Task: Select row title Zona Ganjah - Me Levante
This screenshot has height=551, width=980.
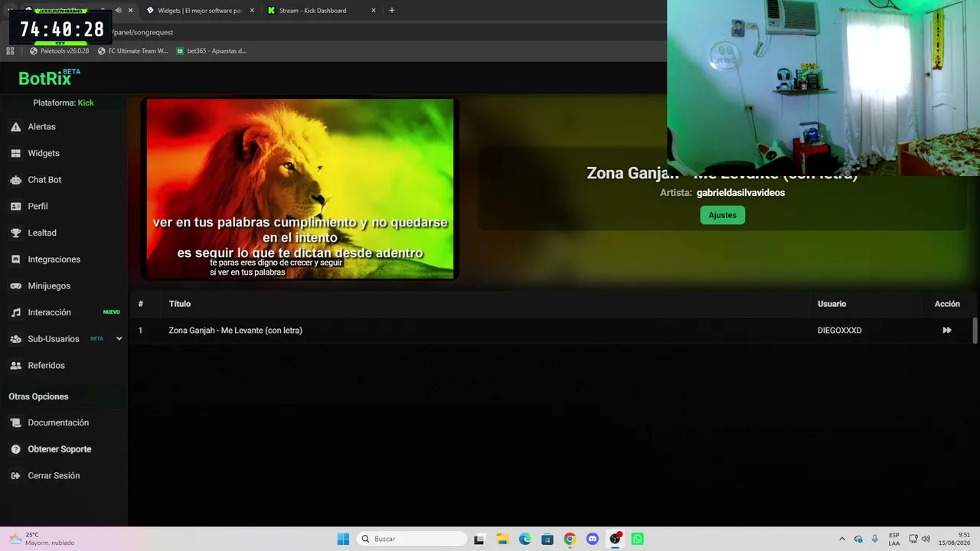Action: 235,331
